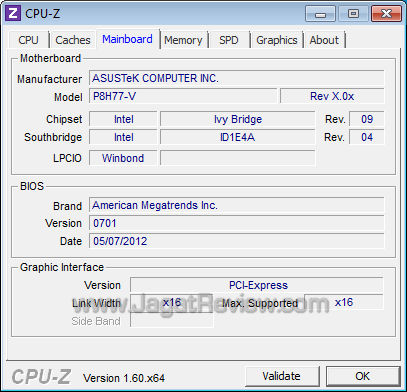Open the SPD tab
This screenshot has height=392, width=407.
229,40
